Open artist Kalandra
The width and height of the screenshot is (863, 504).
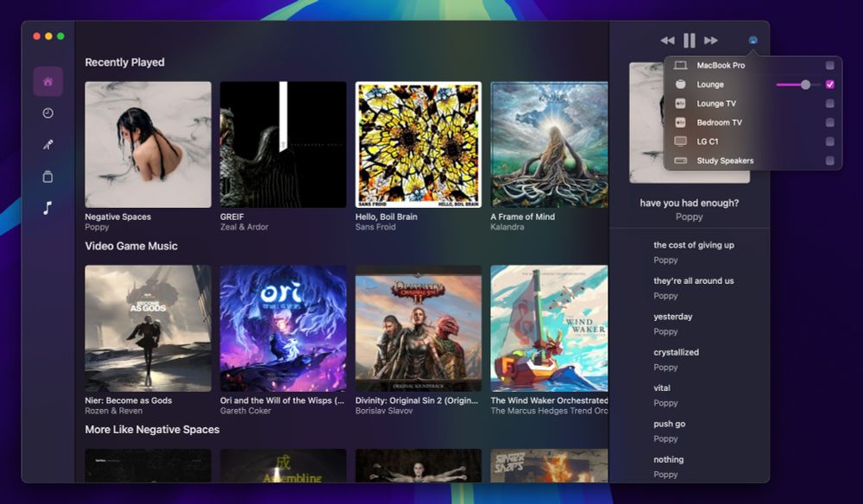[507, 227]
